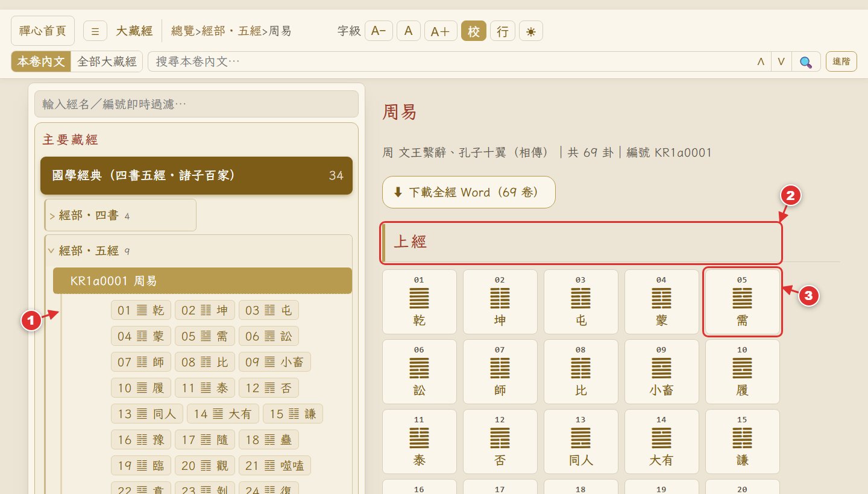Open the 進階 advanced search
This screenshot has width=868, height=494.
(x=841, y=61)
